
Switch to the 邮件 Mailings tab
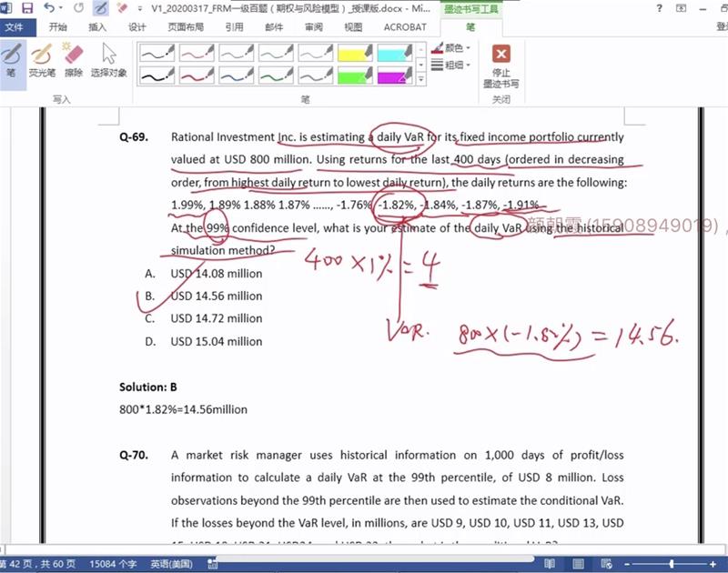click(x=274, y=27)
